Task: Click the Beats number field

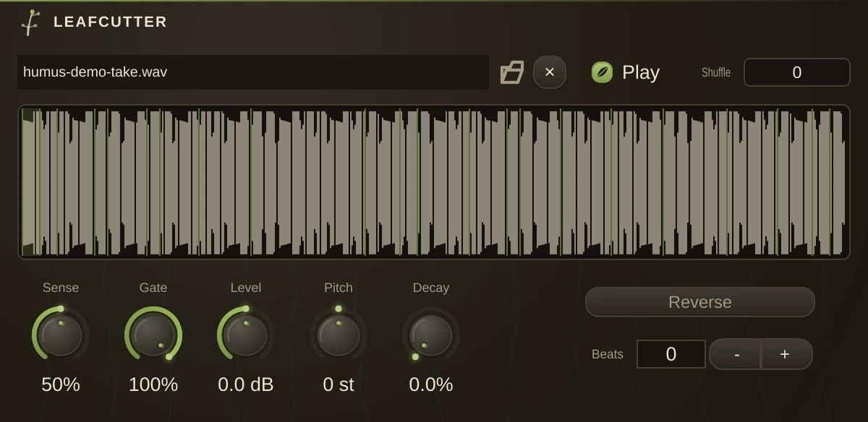Action: point(671,354)
